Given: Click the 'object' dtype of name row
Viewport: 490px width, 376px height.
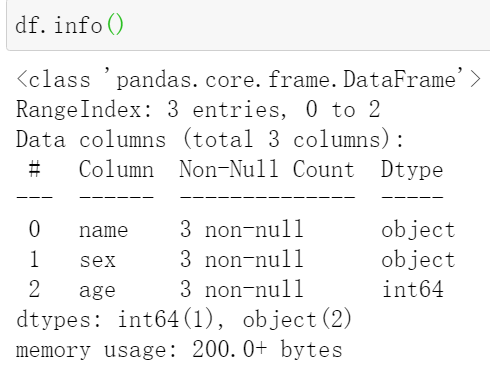Looking at the screenshot, I should click(x=418, y=229).
